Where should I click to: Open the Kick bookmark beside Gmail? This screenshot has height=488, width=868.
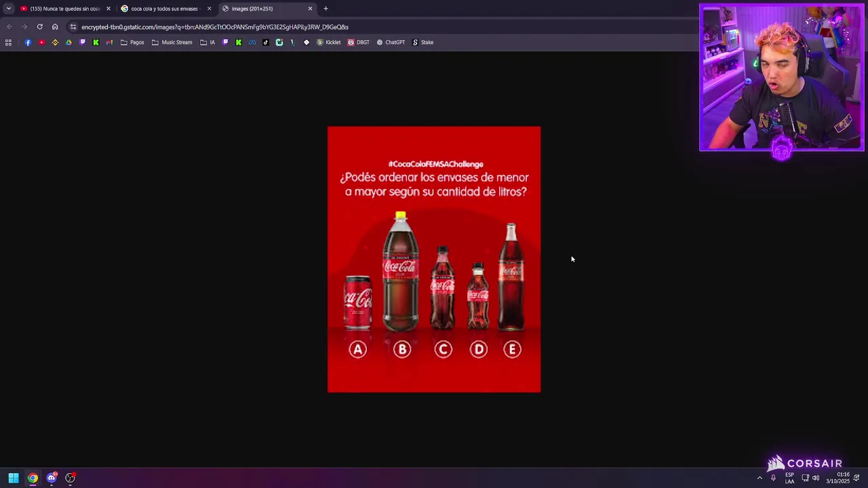click(x=96, y=42)
